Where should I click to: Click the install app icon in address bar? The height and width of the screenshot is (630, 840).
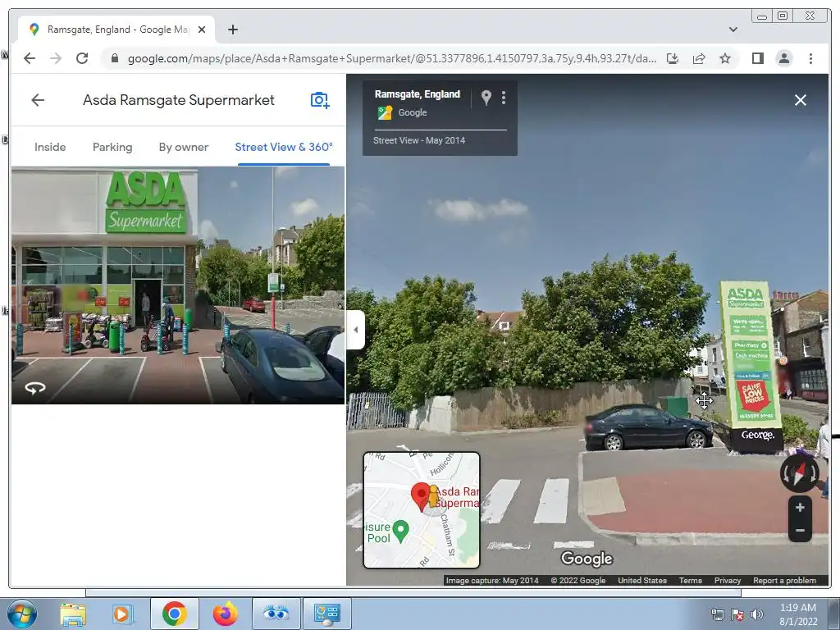click(x=673, y=58)
